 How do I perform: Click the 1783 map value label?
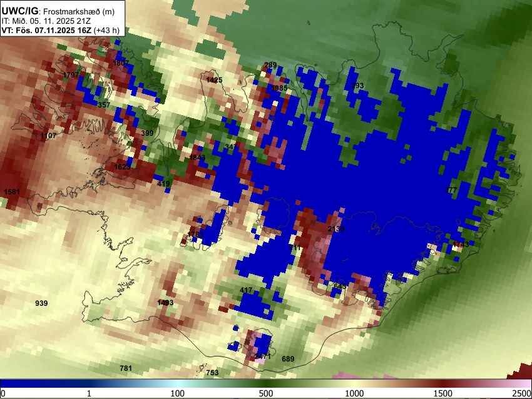[x=195, y=235]
